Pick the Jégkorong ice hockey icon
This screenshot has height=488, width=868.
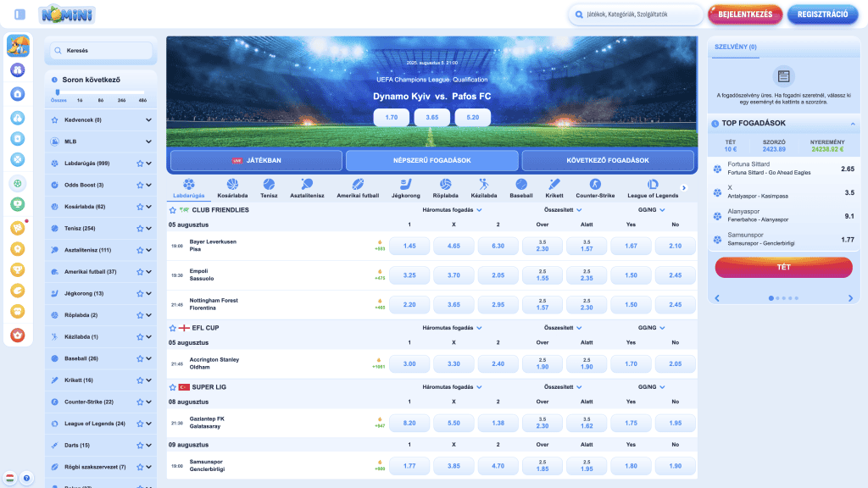click(x=405, y=184)
